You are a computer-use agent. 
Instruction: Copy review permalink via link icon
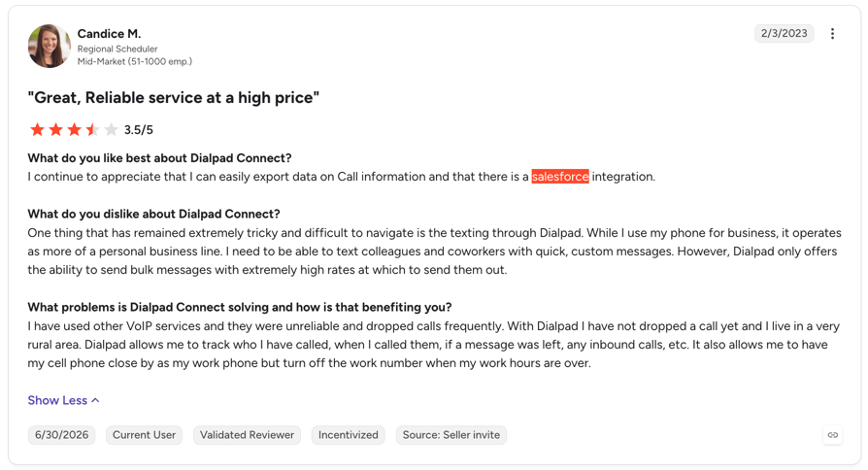833,435
